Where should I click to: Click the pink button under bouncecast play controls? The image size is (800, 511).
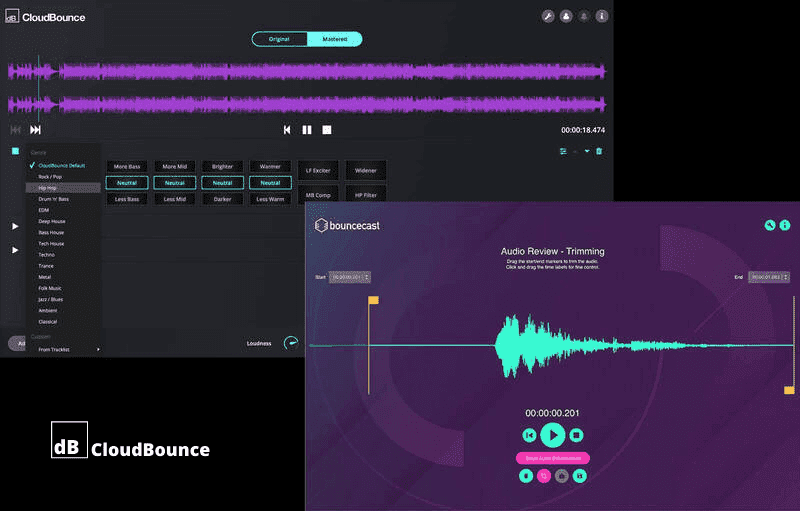[x=553, y=458]
